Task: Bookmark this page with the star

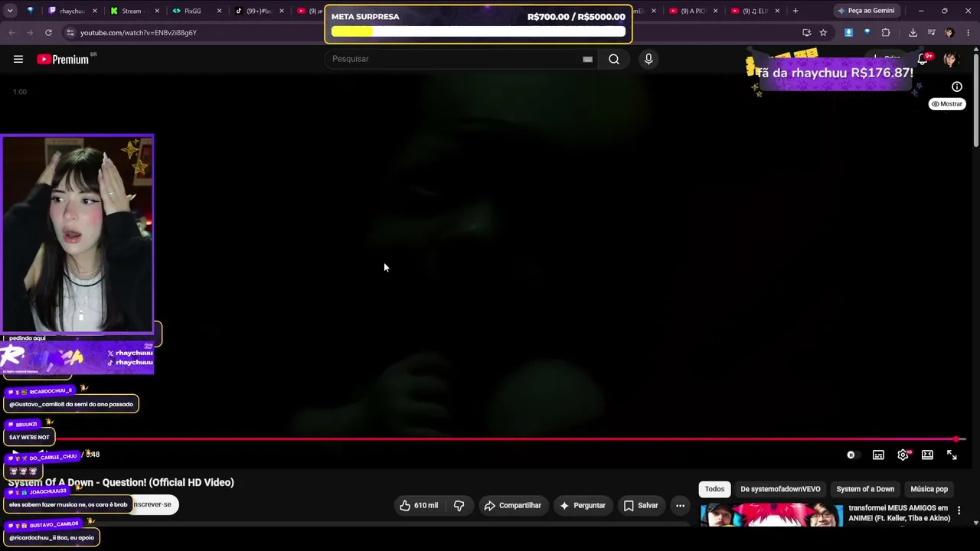Action: pyautogui.click(x=823, y=32)
